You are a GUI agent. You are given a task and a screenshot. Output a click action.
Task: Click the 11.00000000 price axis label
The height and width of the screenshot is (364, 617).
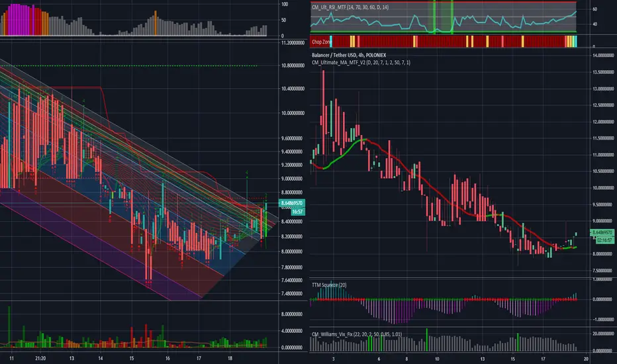pyautogui.click(x=603, y=155)
